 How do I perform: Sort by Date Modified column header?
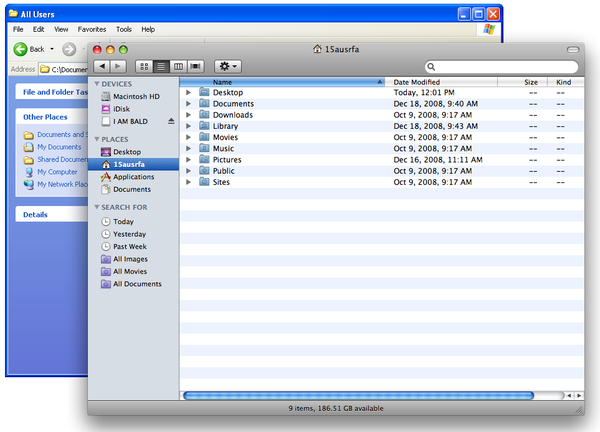(x=441, y=82)
